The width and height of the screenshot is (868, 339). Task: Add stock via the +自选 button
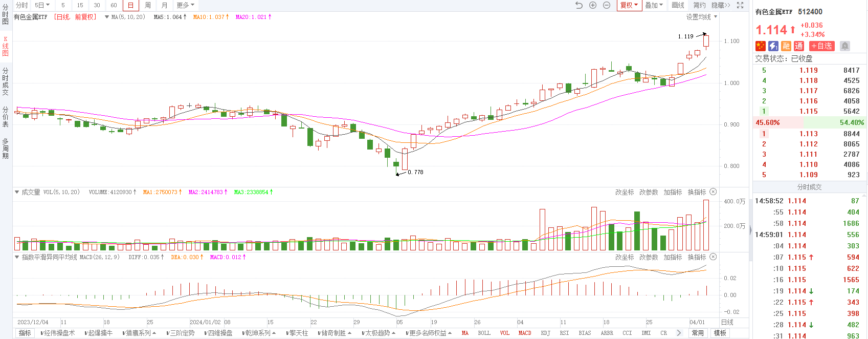click(x=822, y=46)
